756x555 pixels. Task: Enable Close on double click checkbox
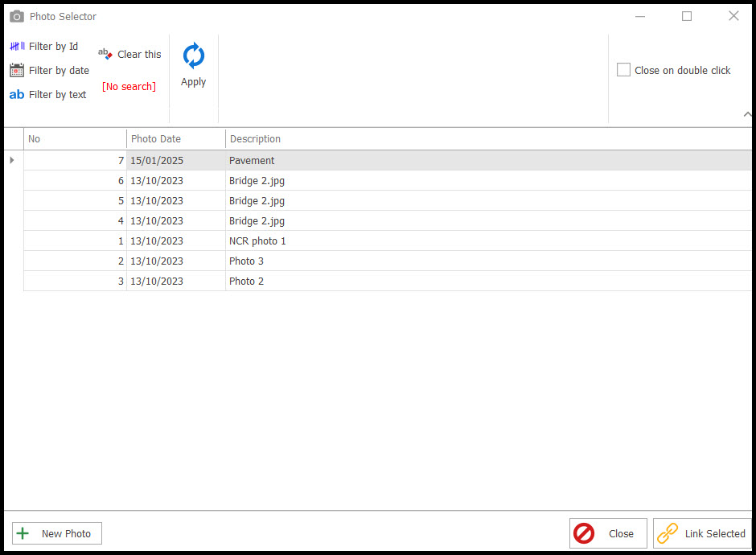click(x=623, y=70)
